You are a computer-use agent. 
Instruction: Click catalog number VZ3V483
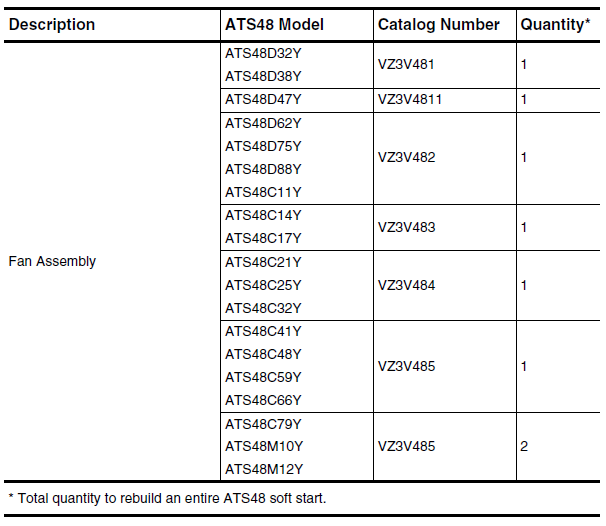point(407,228)
